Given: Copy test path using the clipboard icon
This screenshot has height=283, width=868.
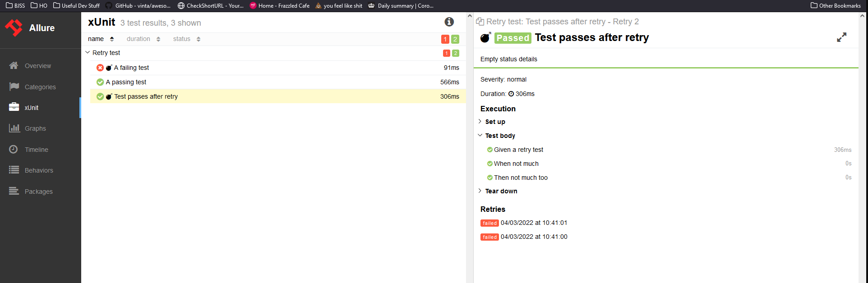Looking at the screenshot, I should click(480, 22).
